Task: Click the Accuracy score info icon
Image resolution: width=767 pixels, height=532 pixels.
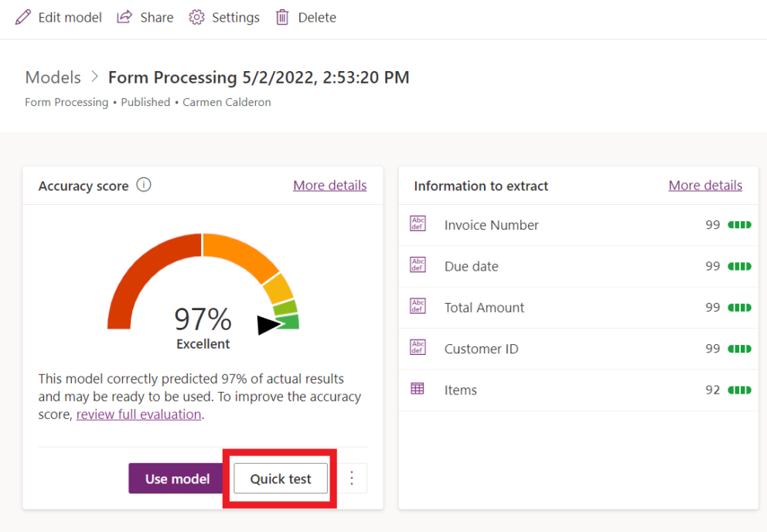Action: coord(144,185)
